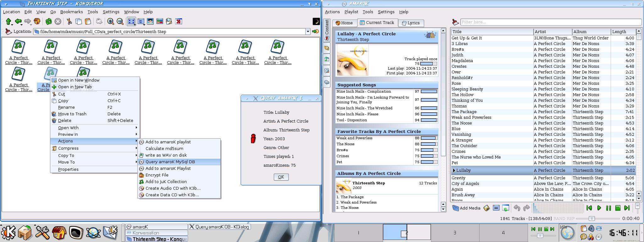Select Konqueror icon view mode button
Screen dimensions: 644x242
coord(131,21)
